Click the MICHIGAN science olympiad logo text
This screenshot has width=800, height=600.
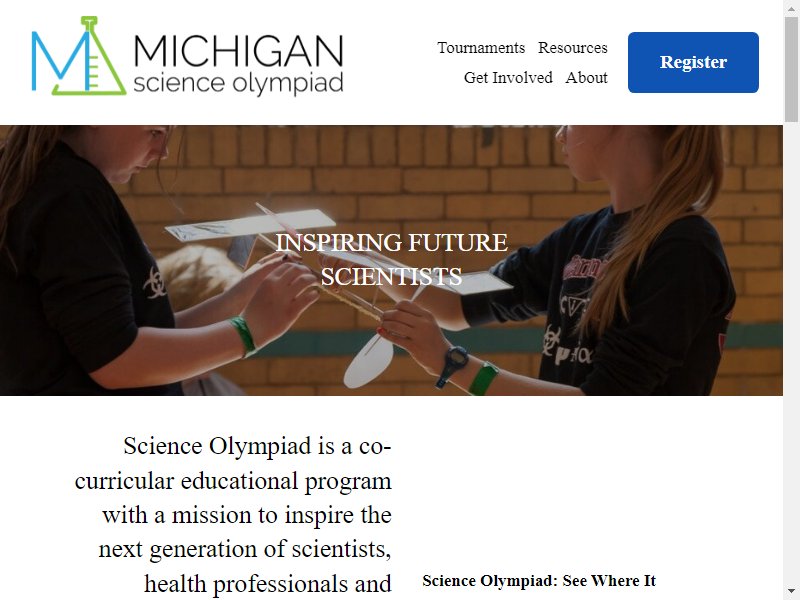[238, 64]
